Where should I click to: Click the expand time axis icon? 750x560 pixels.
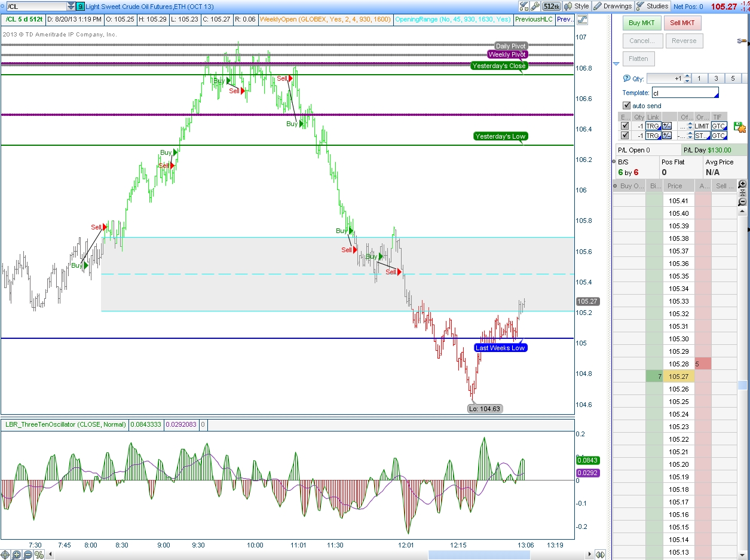pos(601,555)
